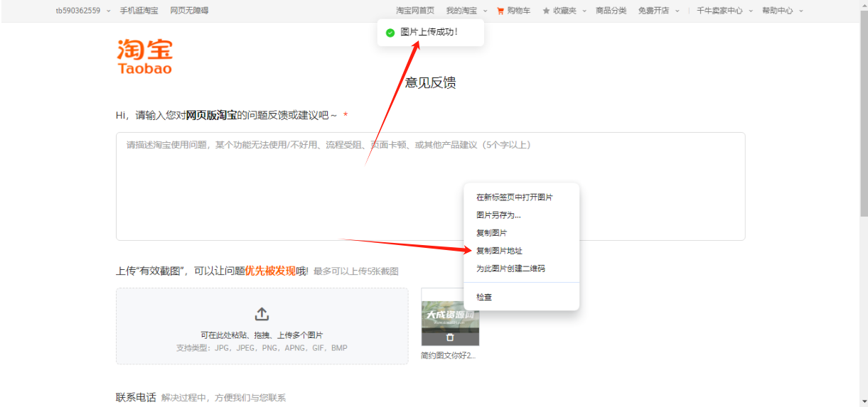Open the Taobao logo link
The height and width of the screenshot is (407, 868).
[145, 57]
